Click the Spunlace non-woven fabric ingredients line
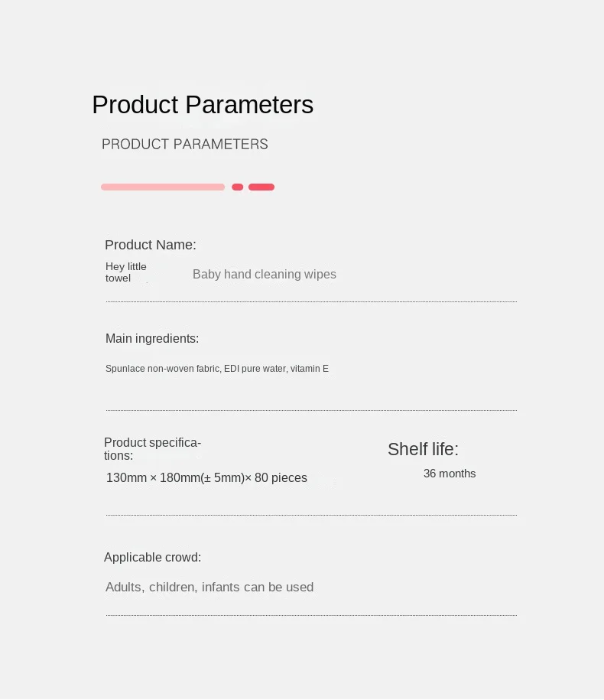The height and width of the screenshot is (700, 604). (x=217, y=369)
